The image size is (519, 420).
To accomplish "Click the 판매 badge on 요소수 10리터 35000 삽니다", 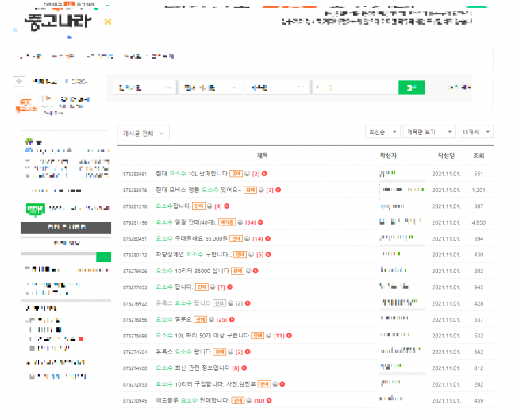I will tap(237, 271).
